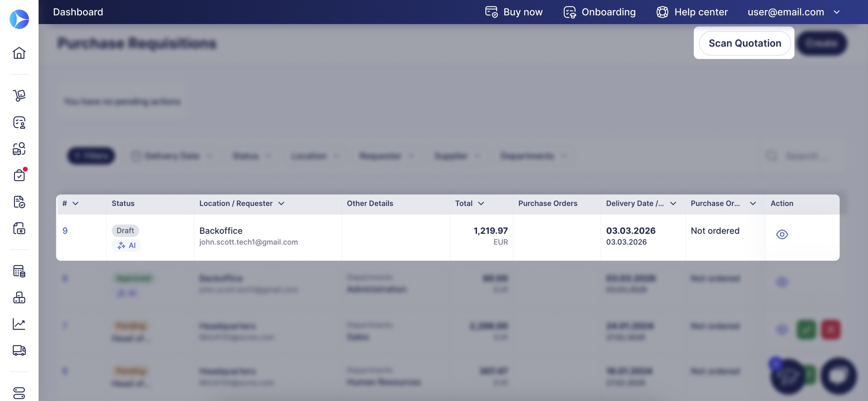Click the Scan Quotation button
Screen dimensions: 868x401
745,43
